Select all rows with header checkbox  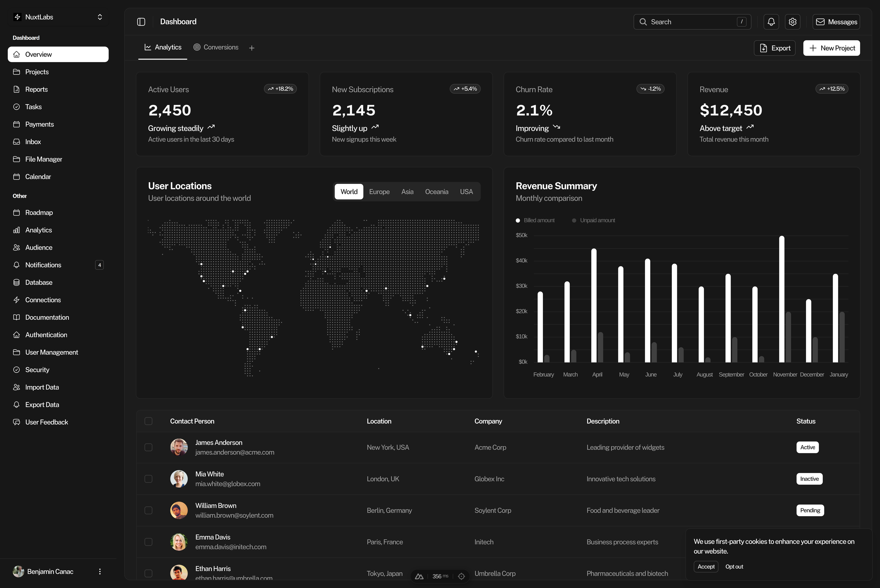click(148, 421)
